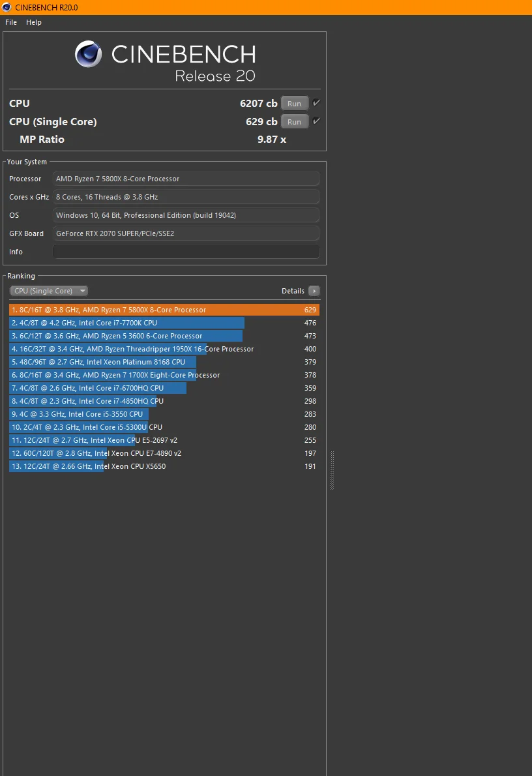Click the score 476 in ranking
This screenshot has height=776, width=532.
tap(310, 323)
